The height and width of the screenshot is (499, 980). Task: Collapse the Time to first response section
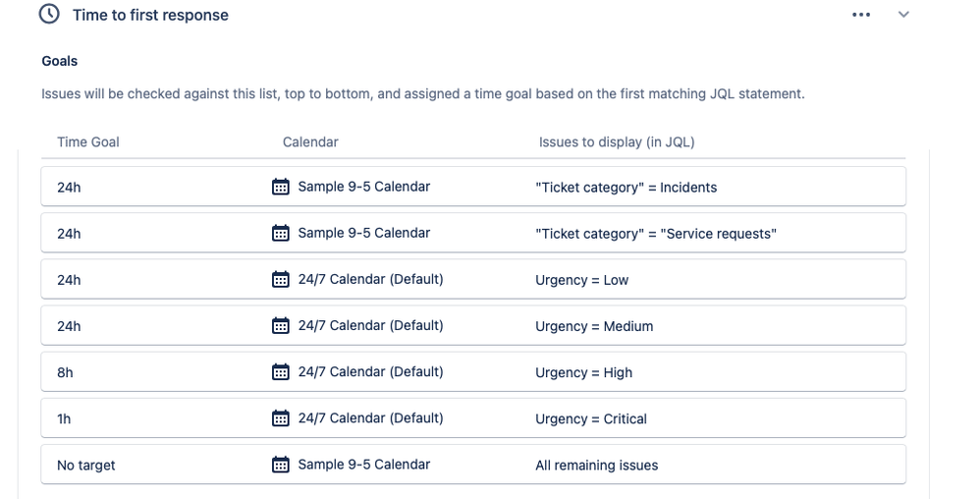point(903,15)
